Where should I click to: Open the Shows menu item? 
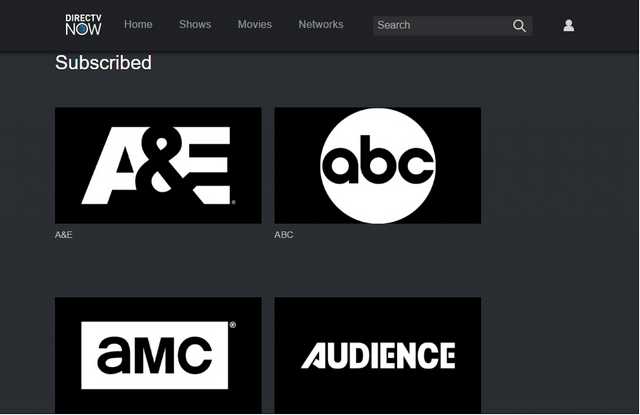coord(195,24)
